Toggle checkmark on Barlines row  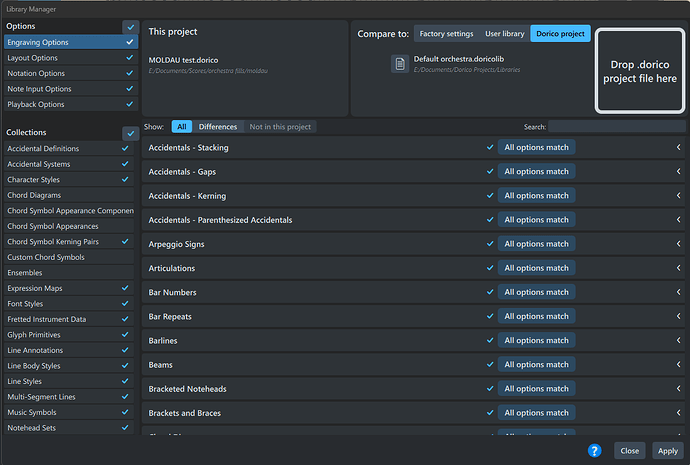(x=490, y=340)
